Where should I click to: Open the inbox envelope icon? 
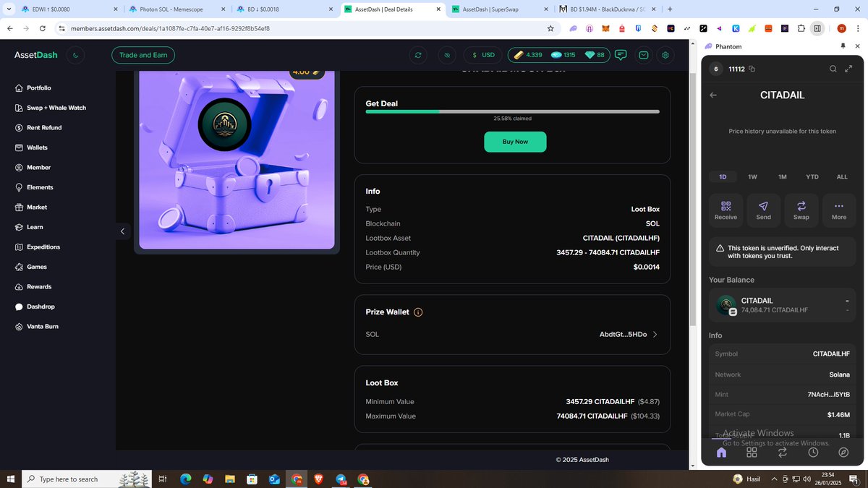pos(644,55)
